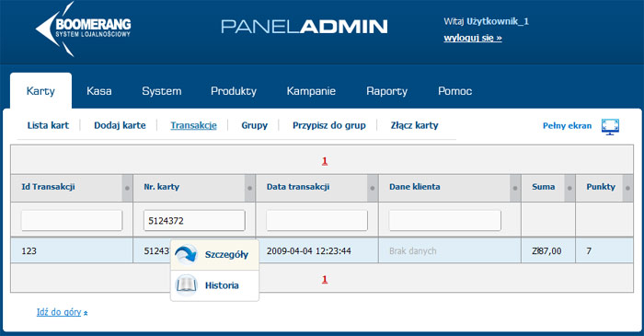The height and width of the screenshot is (336, 644).
Task: Sort by Data transakcji column handle
Action: pos(373,188)
